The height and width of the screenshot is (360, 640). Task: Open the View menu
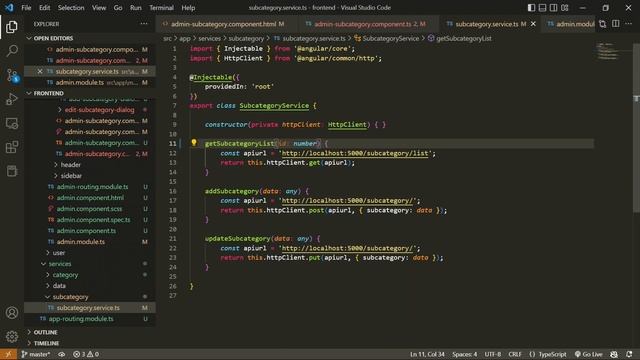click(x=99, y=7)
